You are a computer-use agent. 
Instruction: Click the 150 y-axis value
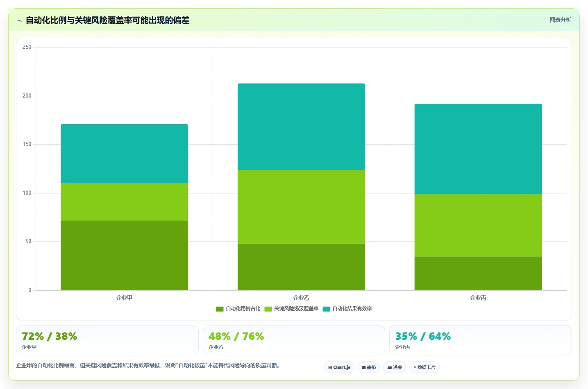[27, 144]
